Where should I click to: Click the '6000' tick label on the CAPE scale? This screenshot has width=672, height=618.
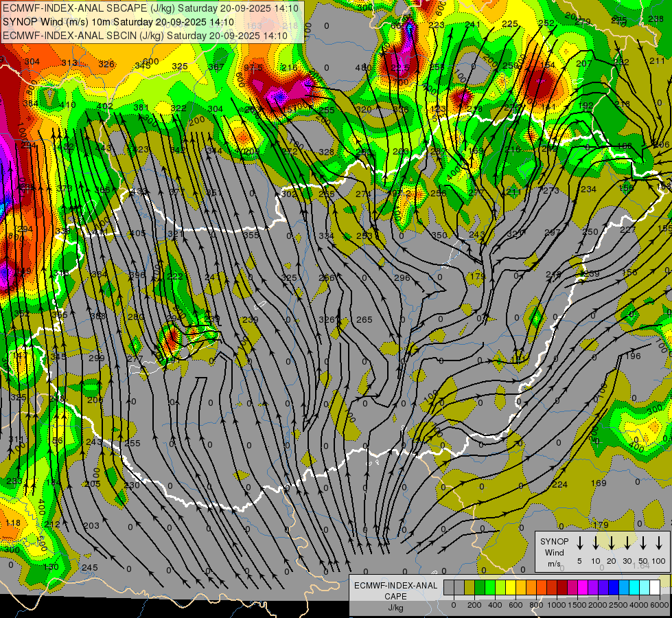(660, 605)
